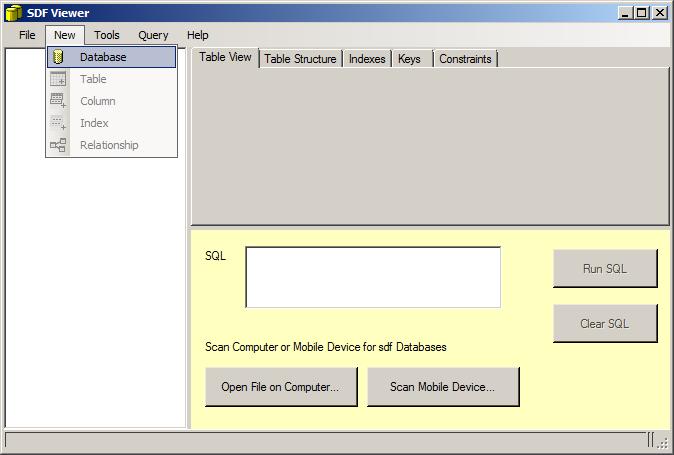Click the Run SQL button
Screen dimensions: 674x455
(x=605, y=269)
